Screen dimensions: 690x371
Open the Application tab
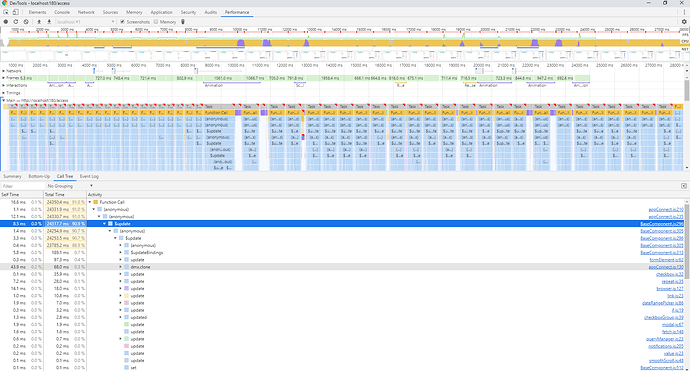pyautogui.click(x=161, y=12)
